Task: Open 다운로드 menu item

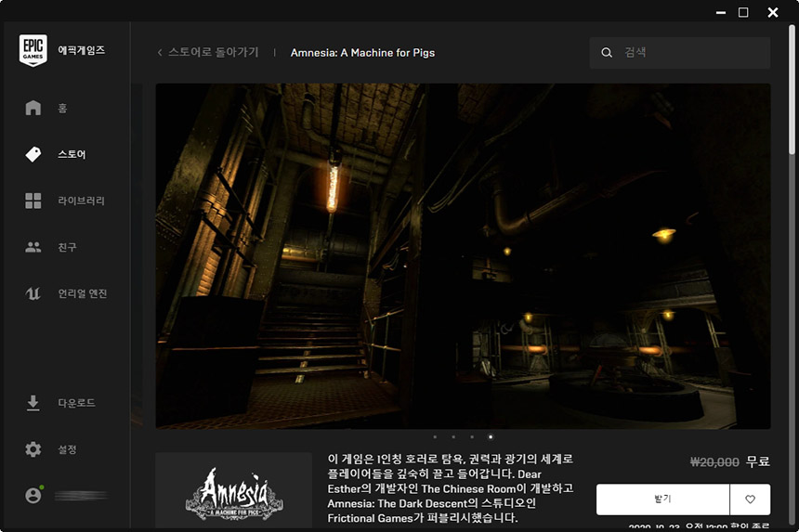Action: click(76, 403)
